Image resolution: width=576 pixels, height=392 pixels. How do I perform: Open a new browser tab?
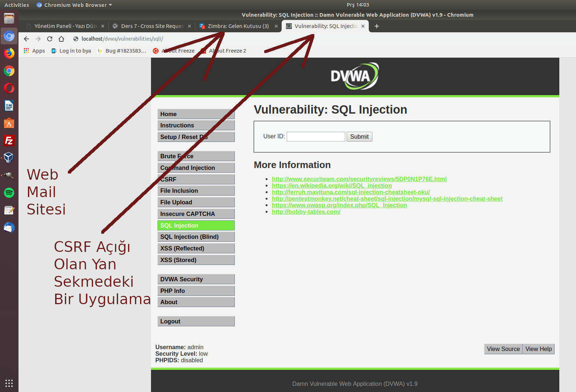pyautogui.click(x=377, y=26)
